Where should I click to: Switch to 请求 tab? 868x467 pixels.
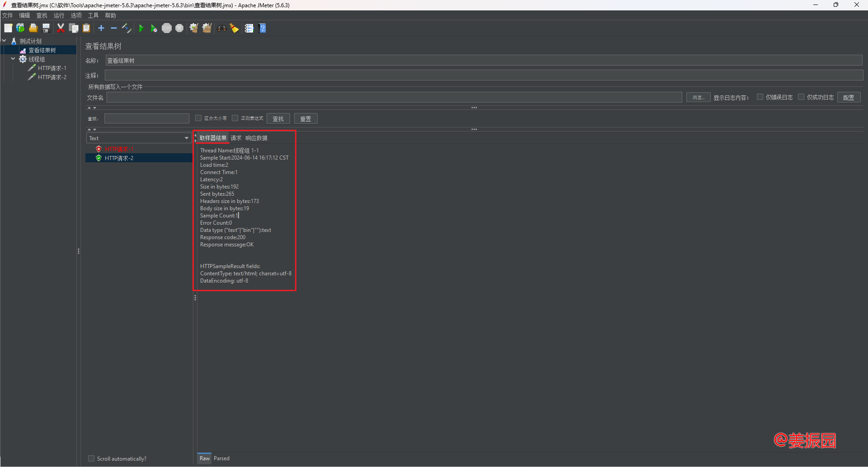tap(236, 138)
